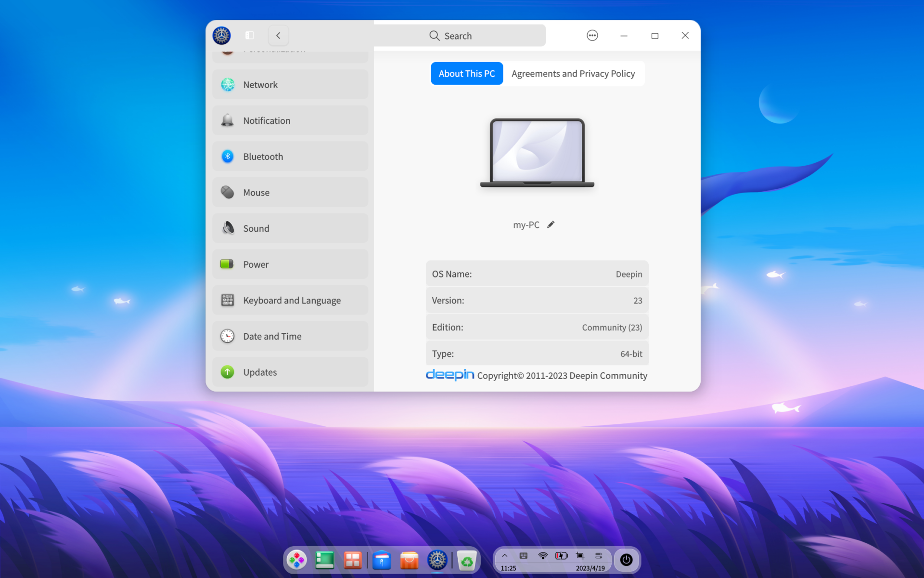Screen dimensions: 924x578
Task: Click the back navigation arrow button
Action: point(279,35)
